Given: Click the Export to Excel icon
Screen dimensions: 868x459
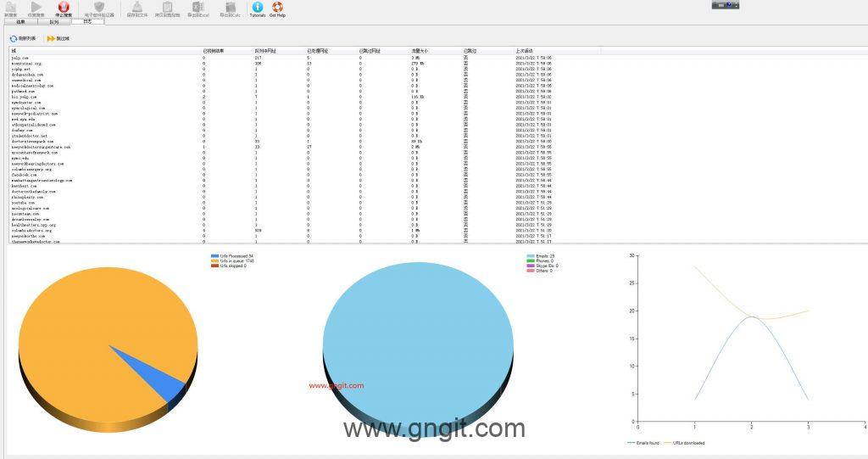Looking at the screenshot, I should pos(198,8).
